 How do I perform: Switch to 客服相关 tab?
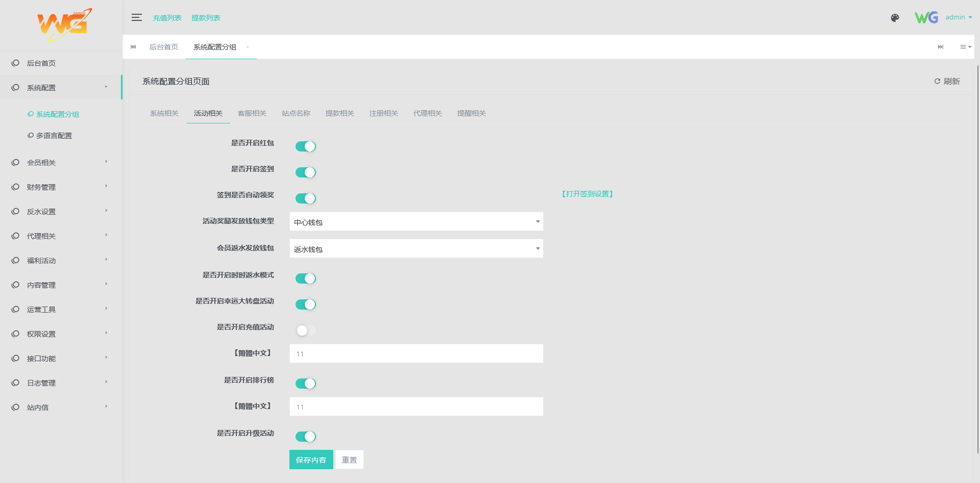click(x=252, y=113)
